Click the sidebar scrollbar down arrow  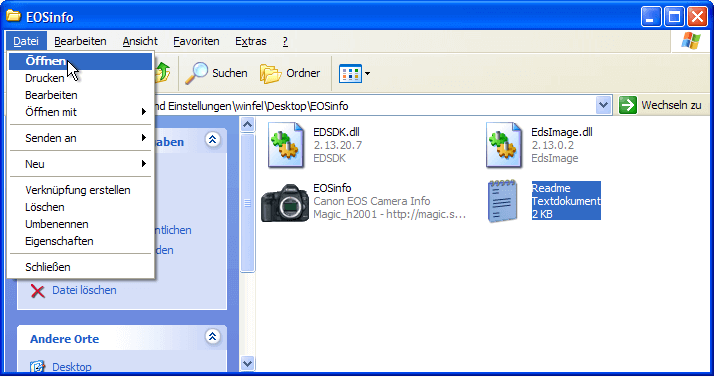247,363
